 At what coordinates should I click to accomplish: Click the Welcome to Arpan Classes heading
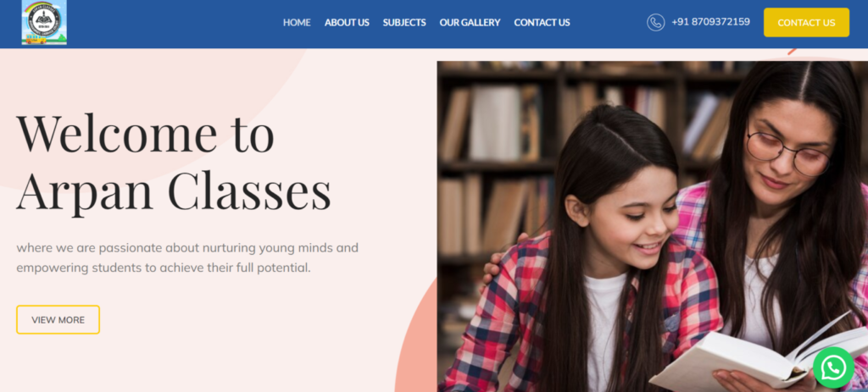(x=173, y=162)
